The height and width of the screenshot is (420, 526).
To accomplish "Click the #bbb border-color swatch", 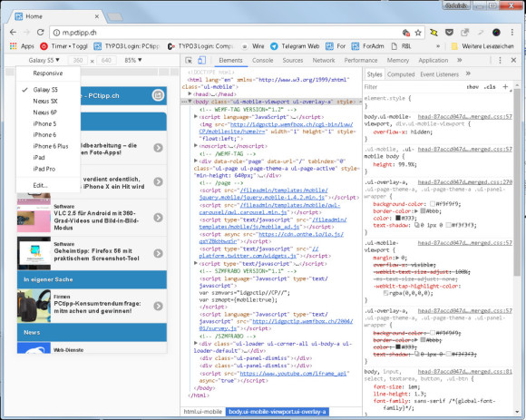I will point(423,211).
